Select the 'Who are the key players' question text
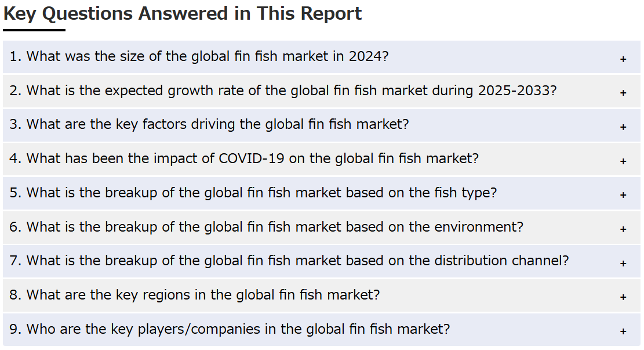Screen dimensions: 644x350 [x=230, y=329]
